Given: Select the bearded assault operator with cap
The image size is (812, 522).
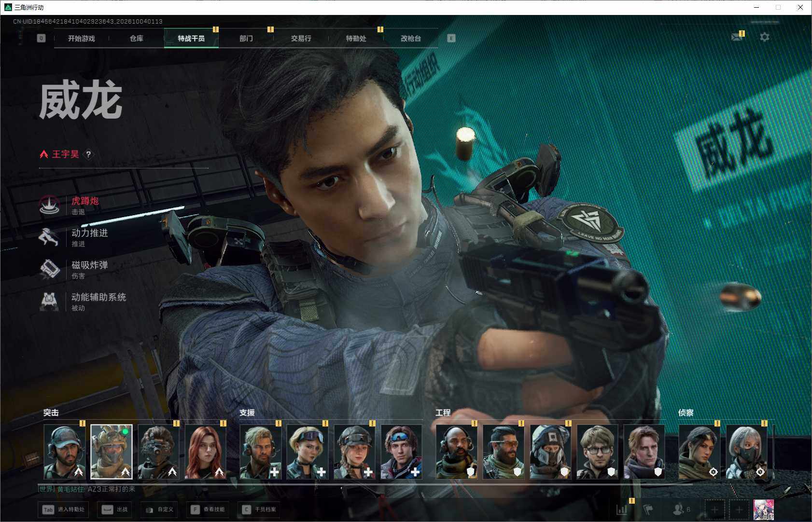Looking at the screenshot, I should [x=64, y=452].
